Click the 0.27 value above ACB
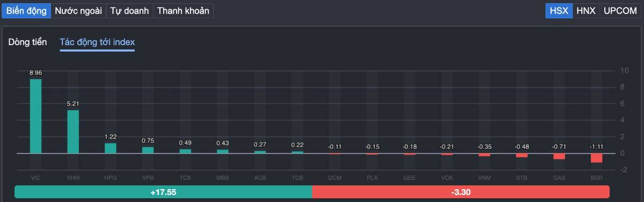The width and height of the screenshot is (644, 202). point(260,145)
